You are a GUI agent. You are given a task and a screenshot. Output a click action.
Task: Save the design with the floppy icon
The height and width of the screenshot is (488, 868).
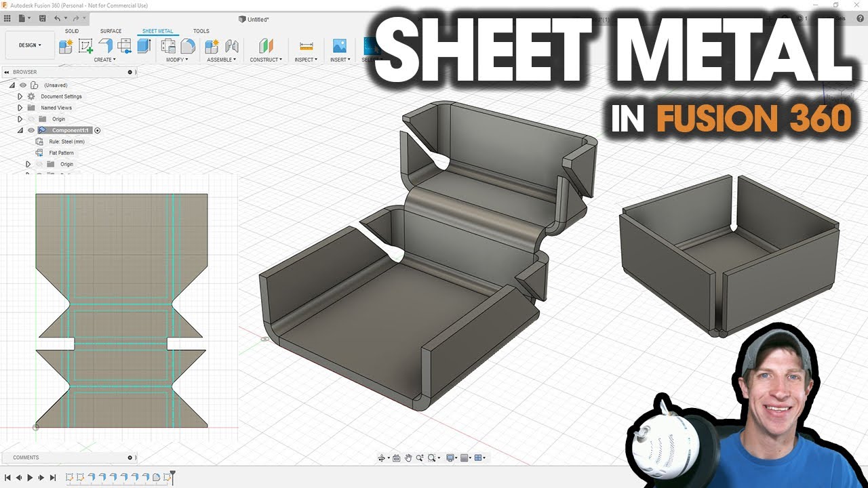pyautogui.click(x=43, y=18)
